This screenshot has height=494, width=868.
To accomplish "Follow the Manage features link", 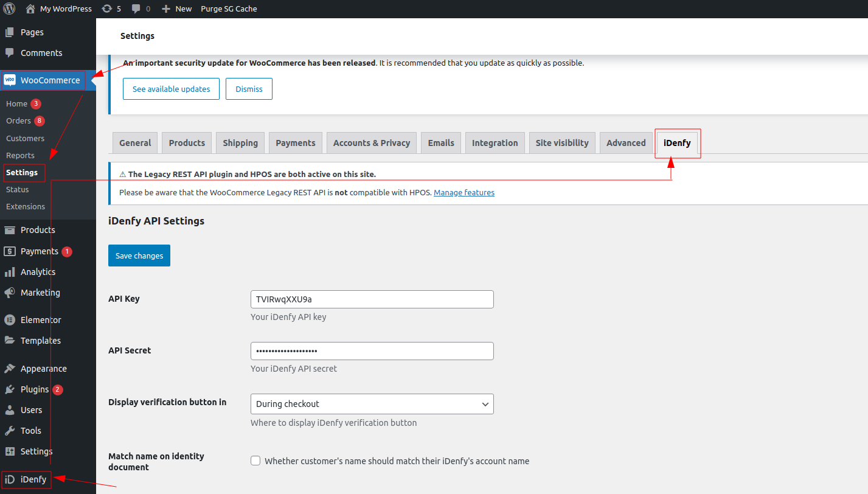I will (464, 192).
